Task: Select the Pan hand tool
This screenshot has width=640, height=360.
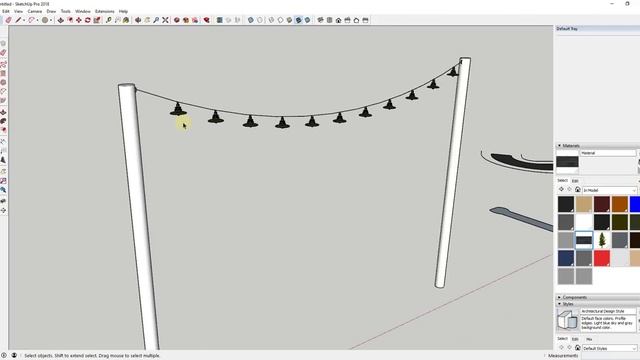Action: click(x=147, y=20)
